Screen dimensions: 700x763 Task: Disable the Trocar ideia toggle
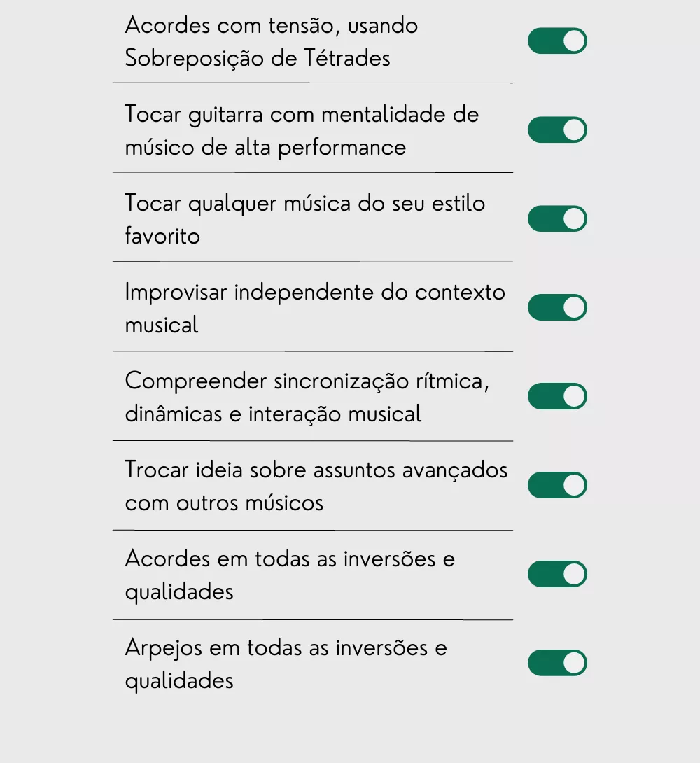[x=557, y=486]
